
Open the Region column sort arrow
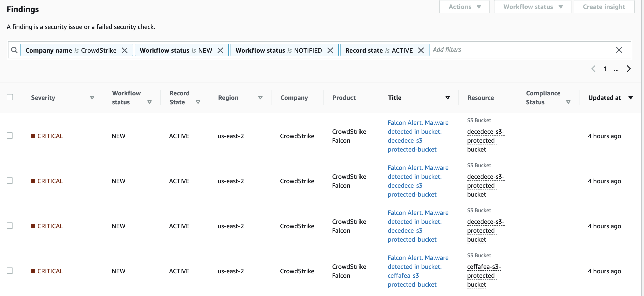tap(260, 98)
